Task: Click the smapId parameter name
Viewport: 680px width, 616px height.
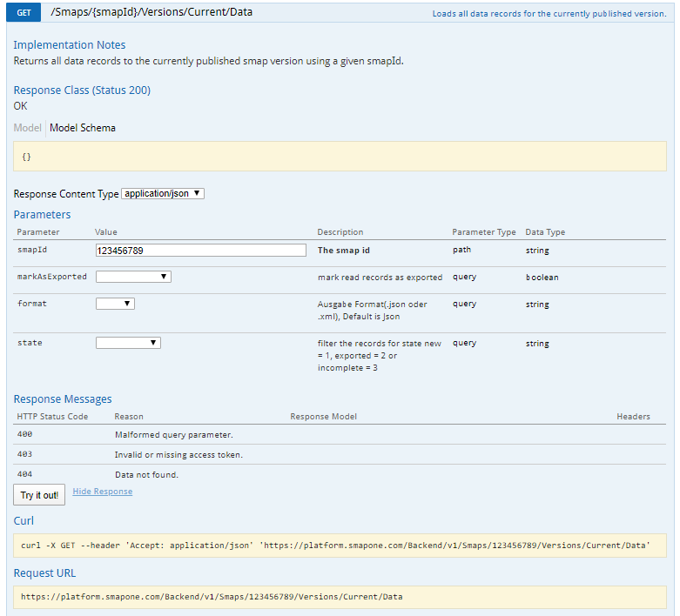Action: 32,250
